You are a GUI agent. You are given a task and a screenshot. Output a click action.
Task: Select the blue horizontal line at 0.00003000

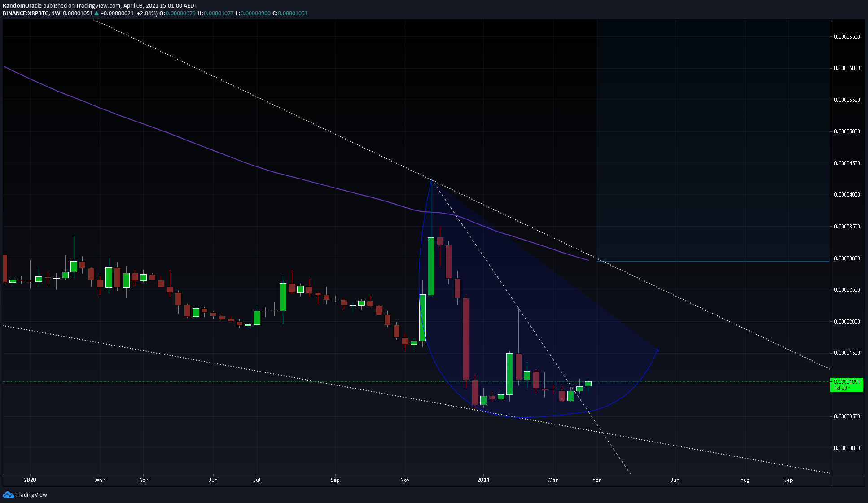[714, 261]
